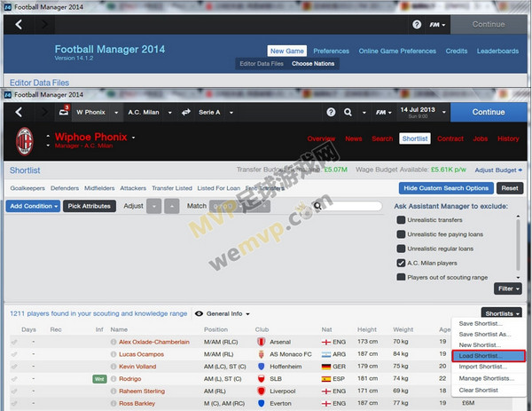532x411 pixels.
Task: Click blue Continue button
Action: click(x=489, y=112)
